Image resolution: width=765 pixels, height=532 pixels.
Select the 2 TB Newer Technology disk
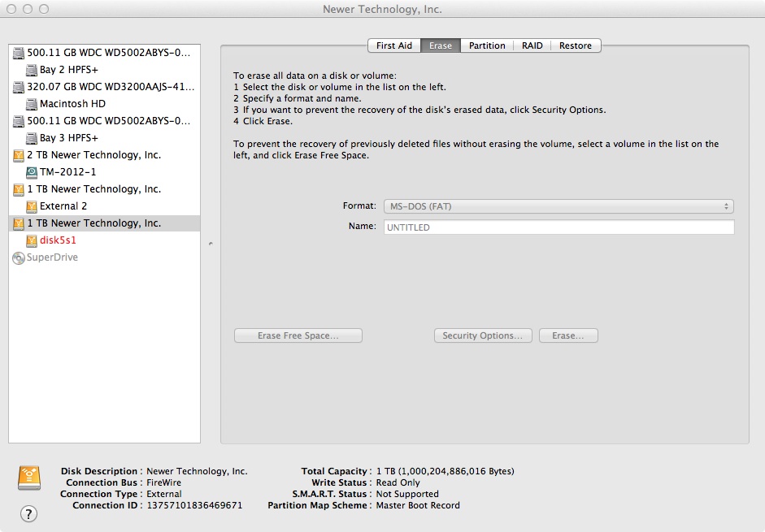pos(104,155)
